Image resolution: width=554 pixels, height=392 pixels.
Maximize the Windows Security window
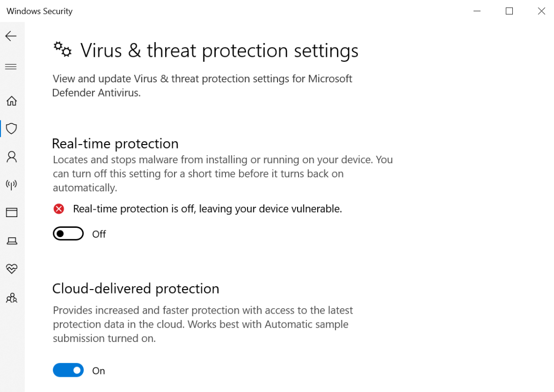point(509,11)
